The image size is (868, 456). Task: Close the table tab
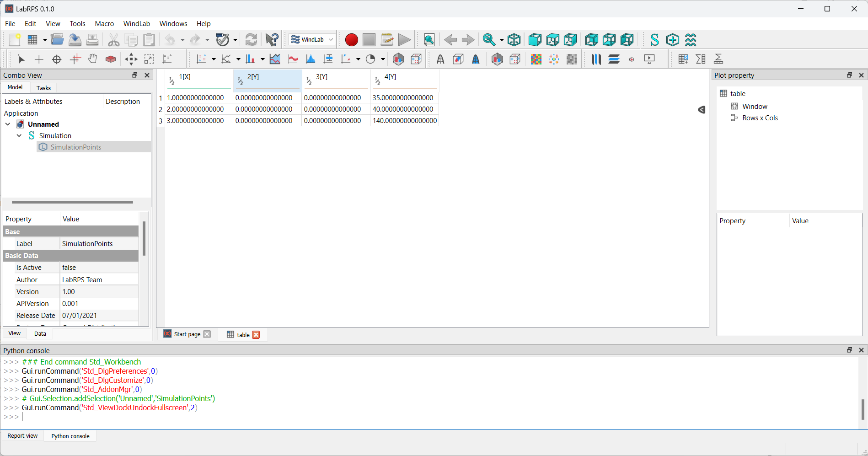pos(256,335)
